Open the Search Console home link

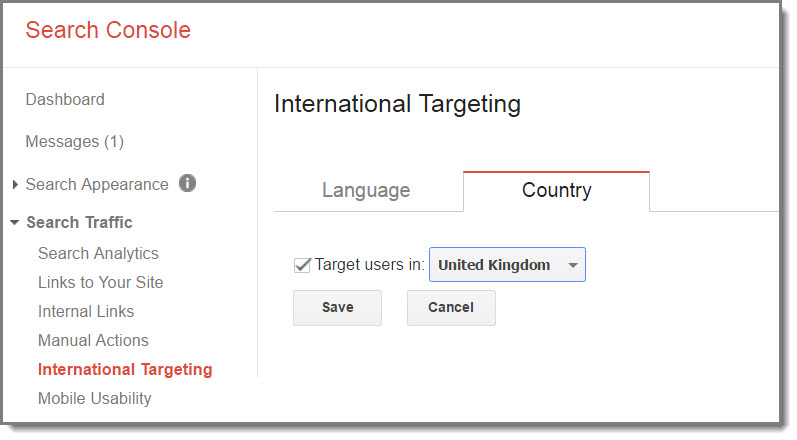(x=108, y=30)
